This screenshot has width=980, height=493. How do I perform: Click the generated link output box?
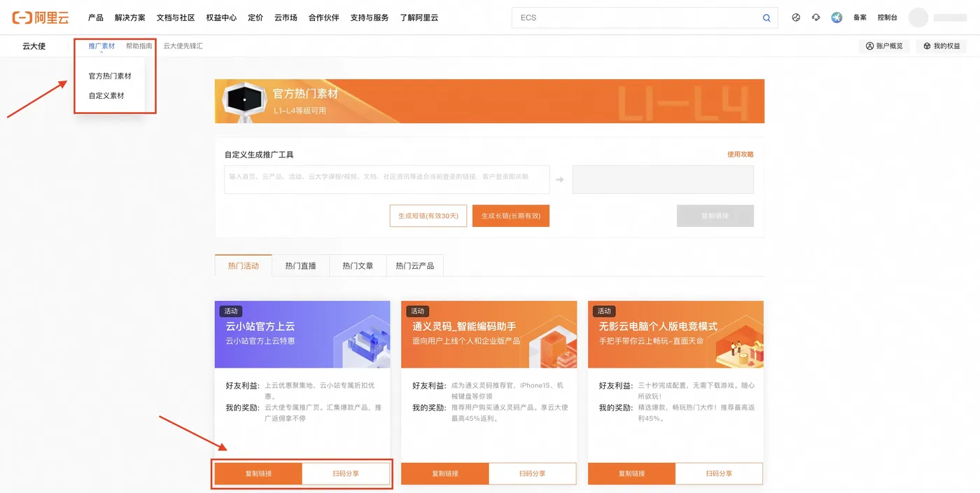tap(663, 179)
